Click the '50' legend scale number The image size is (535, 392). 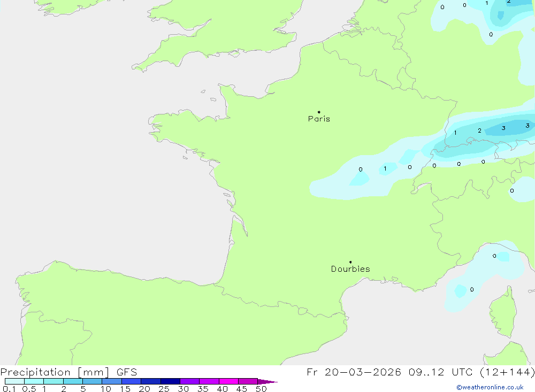262,389
